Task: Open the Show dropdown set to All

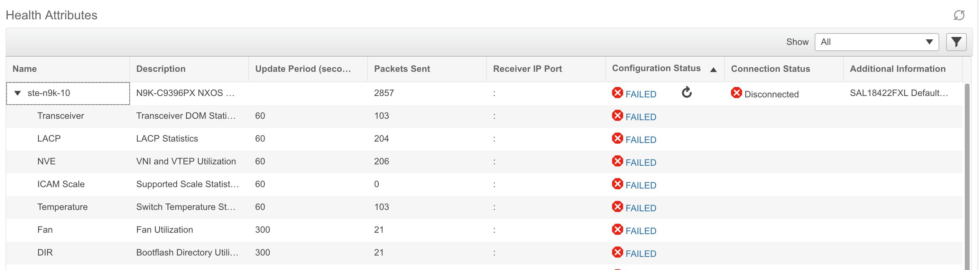Action: (876, 42)
